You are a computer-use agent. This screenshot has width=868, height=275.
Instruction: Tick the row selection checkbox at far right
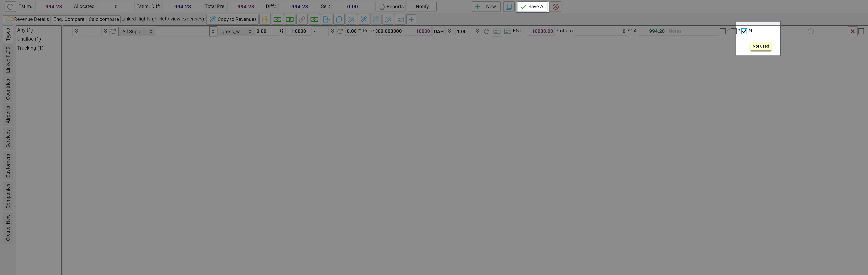(x=861, y=31)
